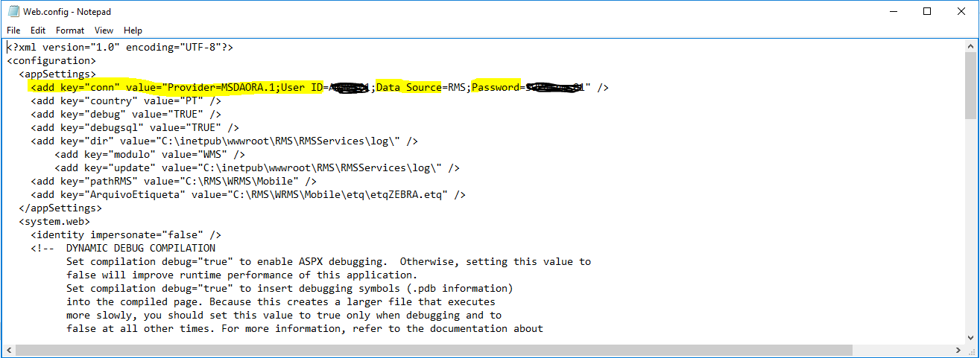Screen dimensions: 980x358
Task: Click the xml version declaration line
Action: click(120, 48)
